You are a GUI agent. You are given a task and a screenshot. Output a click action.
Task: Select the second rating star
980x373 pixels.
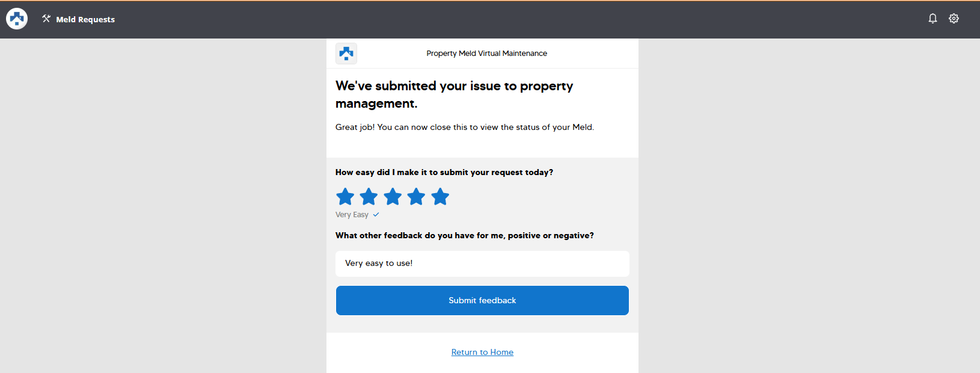(x=369, y=197)
